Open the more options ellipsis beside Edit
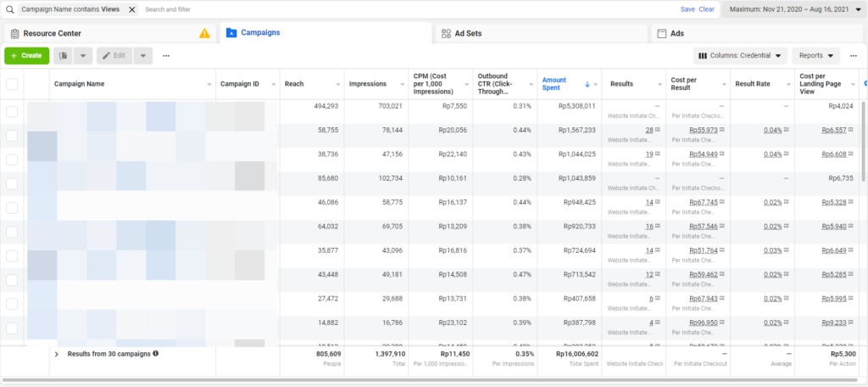 pos(166,55)
